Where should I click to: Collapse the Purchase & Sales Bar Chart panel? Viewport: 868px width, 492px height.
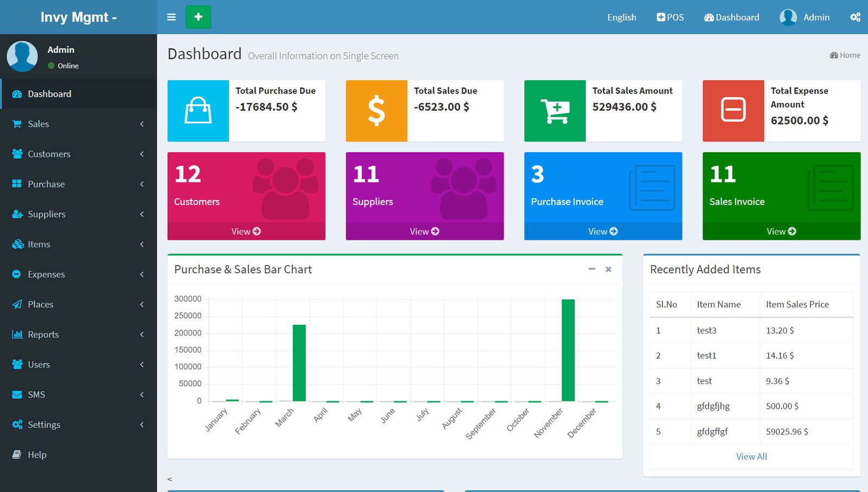pyautogui.click(x=592, y=269)
